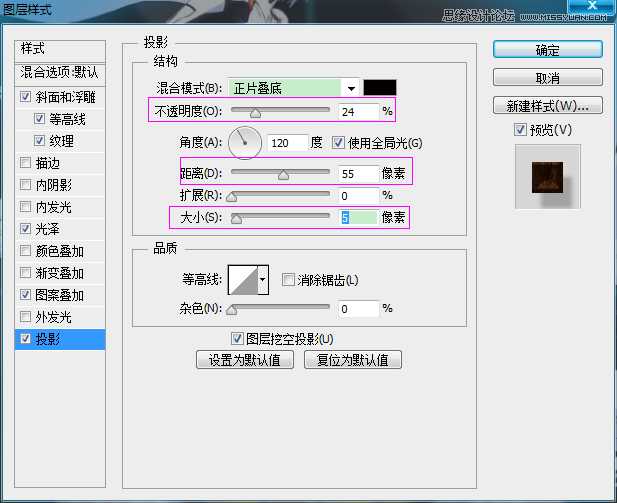This screenshot has height=503, width=617.
Task: Focus the distance field showing 55
Action: click(x=358, y=174)
